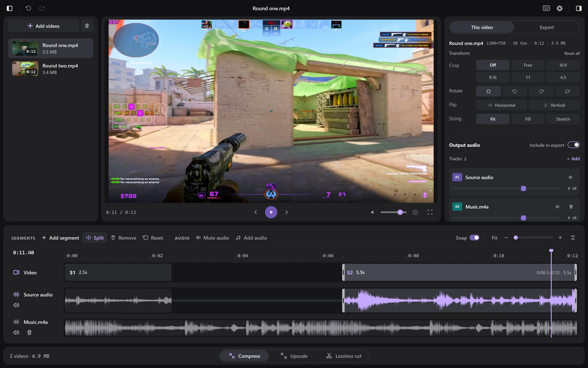Switch to the Export tab
588x368 pixels.
coord(547,27)
